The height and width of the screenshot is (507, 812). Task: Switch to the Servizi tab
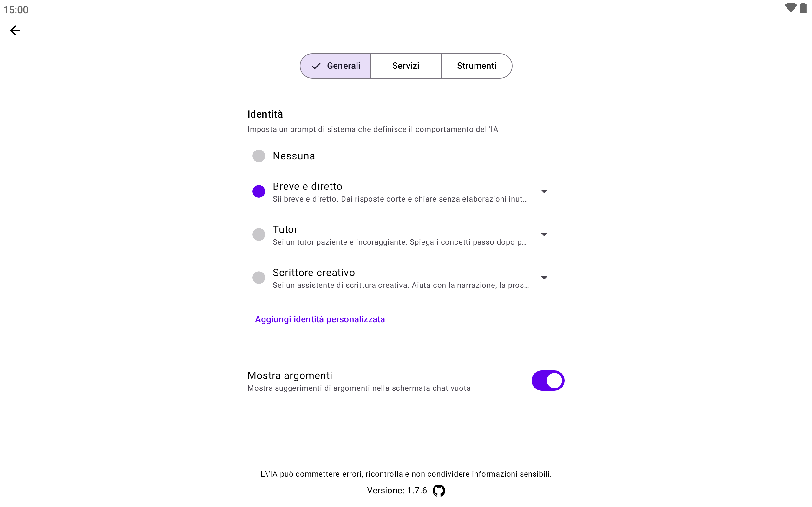click(406, 66)
